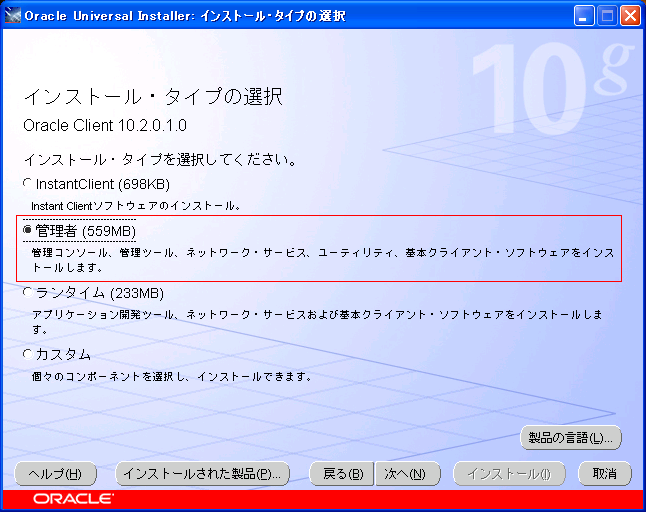Open 製品の言語(L)... language selection
This screenshot has width=646, height=512.
(x=571, y=437)
